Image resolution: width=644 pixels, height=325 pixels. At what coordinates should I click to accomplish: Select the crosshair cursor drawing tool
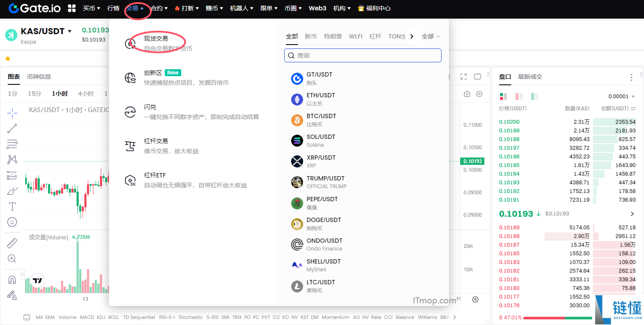[12, 113]
